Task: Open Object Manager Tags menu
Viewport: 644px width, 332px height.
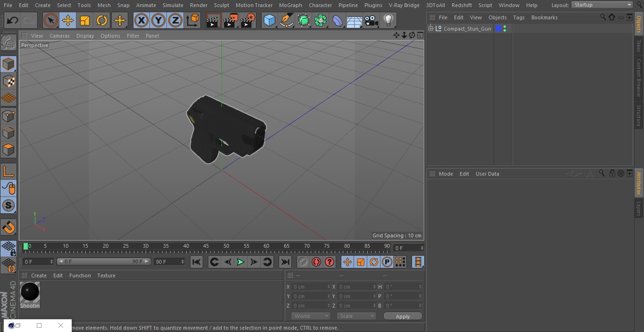Action: pos(519,17)
